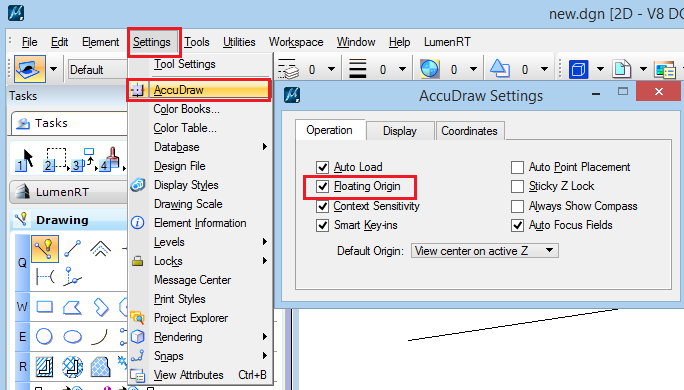
Task: Select the Change Attributes brush tool
Action: [112, 159]
